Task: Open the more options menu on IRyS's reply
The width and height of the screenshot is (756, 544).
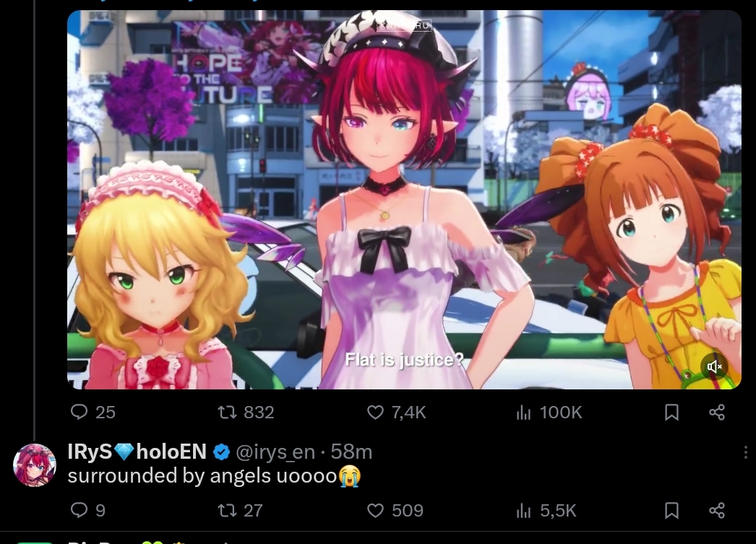Action: coord(745,452)
